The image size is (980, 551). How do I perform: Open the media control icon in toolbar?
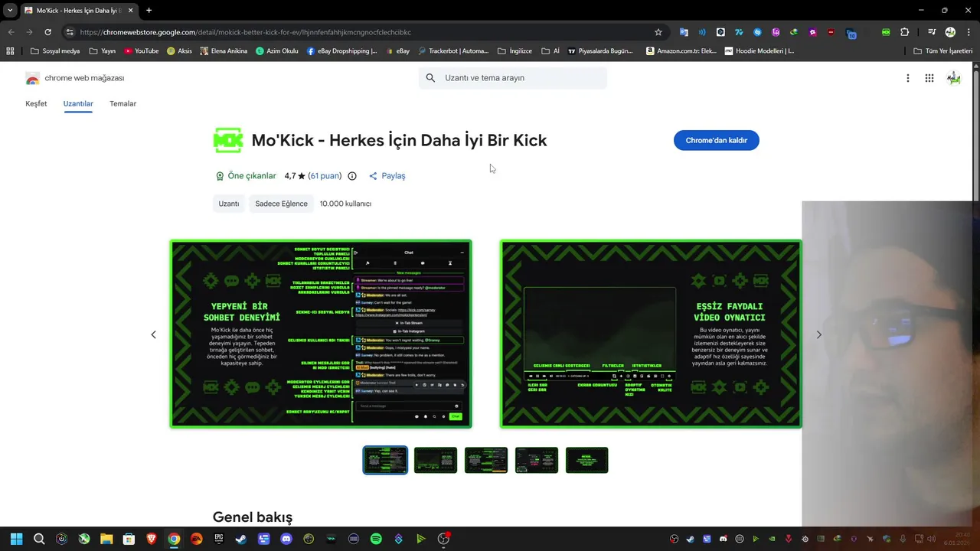[x=932, y=32]
